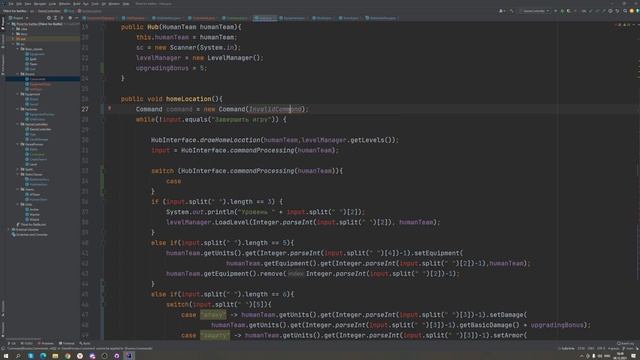640x360 pixels.
Task: Click the error bulb marker on line 27
Action: [109, 109]
